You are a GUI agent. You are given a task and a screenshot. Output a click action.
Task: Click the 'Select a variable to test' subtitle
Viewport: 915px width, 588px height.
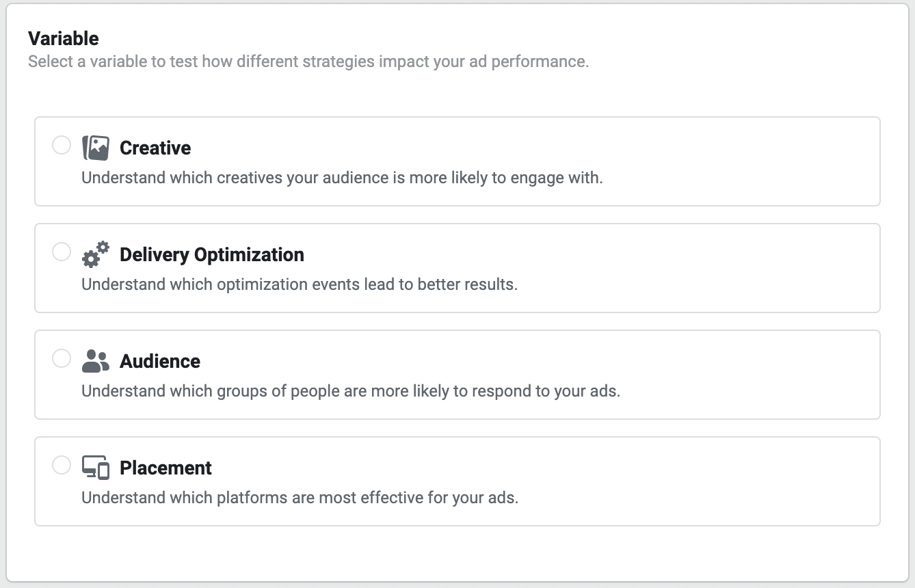pyautogui.click(x=308, y=62)
